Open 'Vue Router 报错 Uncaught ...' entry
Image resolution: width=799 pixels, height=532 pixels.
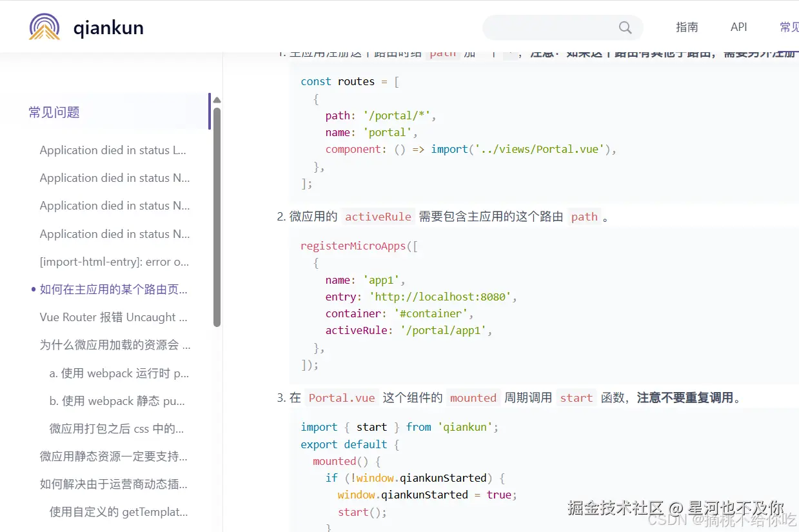click(113, 317)
